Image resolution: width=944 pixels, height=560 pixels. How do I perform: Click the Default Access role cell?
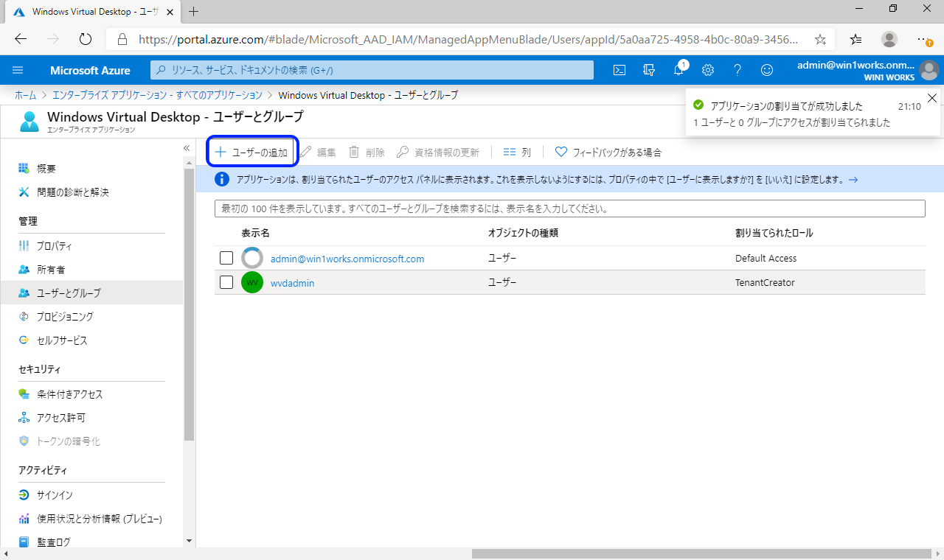[x=766, y=259]
